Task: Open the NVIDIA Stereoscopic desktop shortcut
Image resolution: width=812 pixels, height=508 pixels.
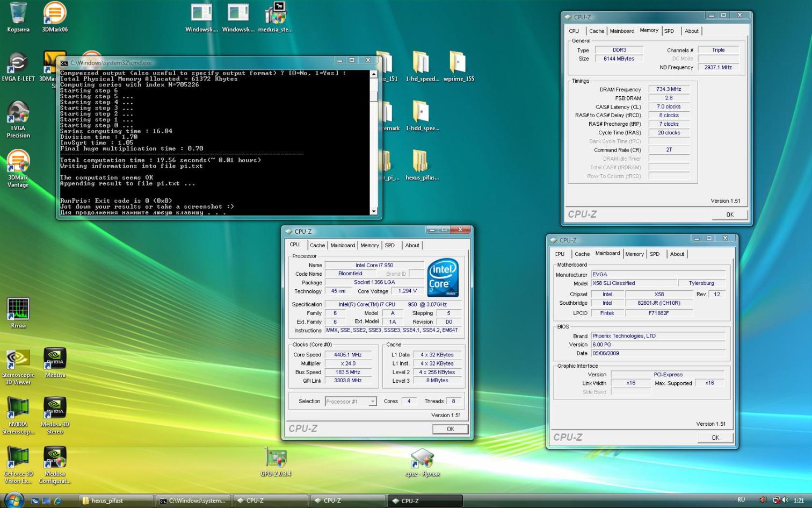Action: point(18,416)
